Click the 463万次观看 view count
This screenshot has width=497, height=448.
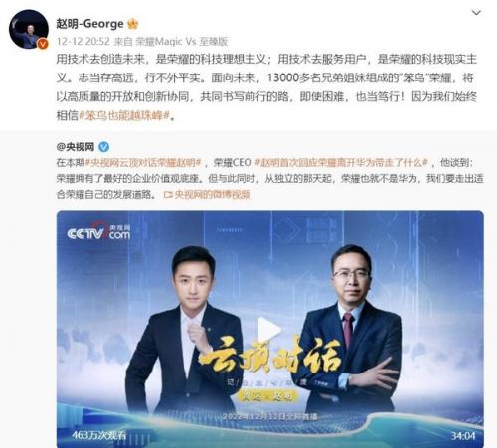(x=99, y=435)
